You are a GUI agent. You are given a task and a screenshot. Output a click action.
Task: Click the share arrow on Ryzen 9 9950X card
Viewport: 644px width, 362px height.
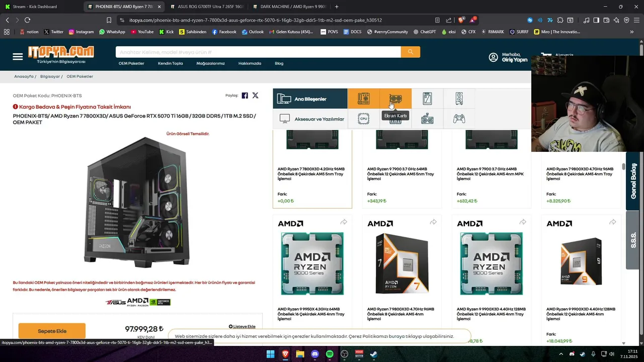click(344, 222)
